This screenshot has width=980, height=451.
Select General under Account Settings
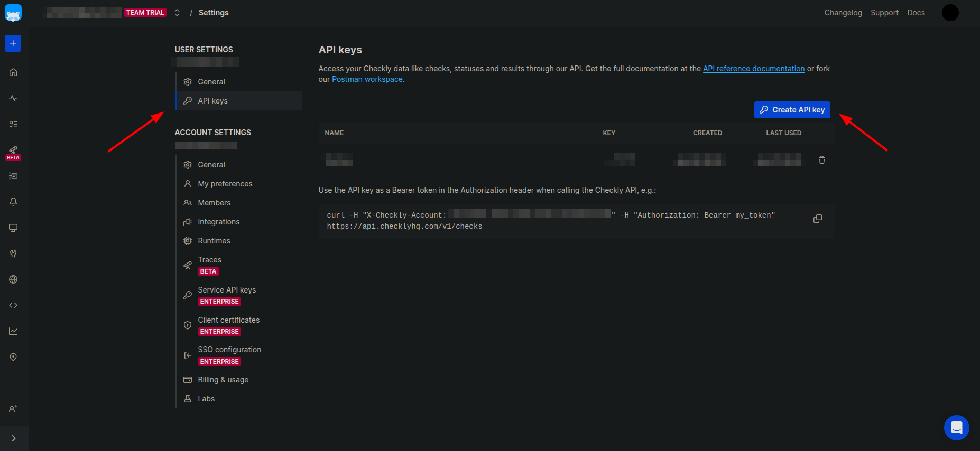(x=239, y=165)
